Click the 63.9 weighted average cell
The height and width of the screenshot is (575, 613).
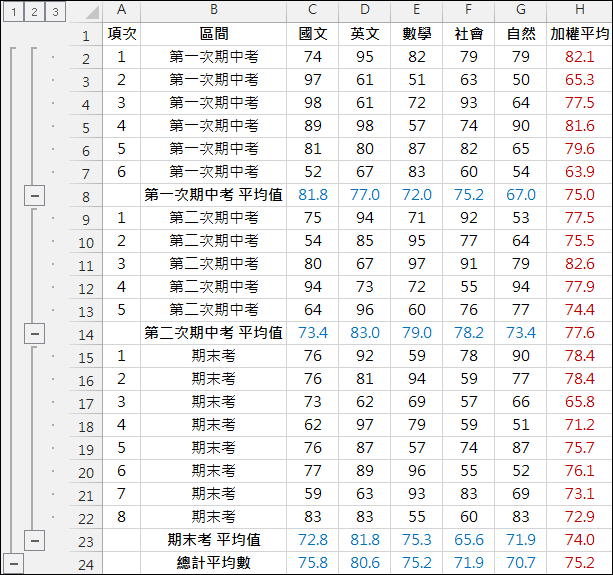[579, 172]
